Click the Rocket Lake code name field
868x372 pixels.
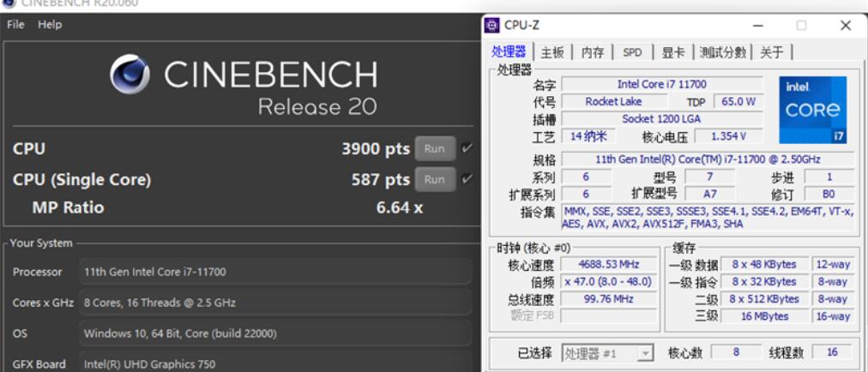(614, 101)
